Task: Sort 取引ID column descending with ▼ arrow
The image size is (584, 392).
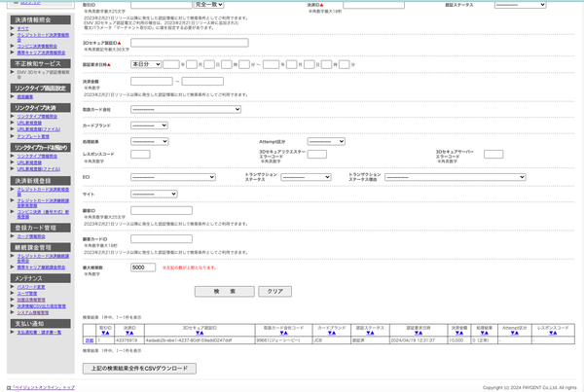Action: [x=103, y=333]
